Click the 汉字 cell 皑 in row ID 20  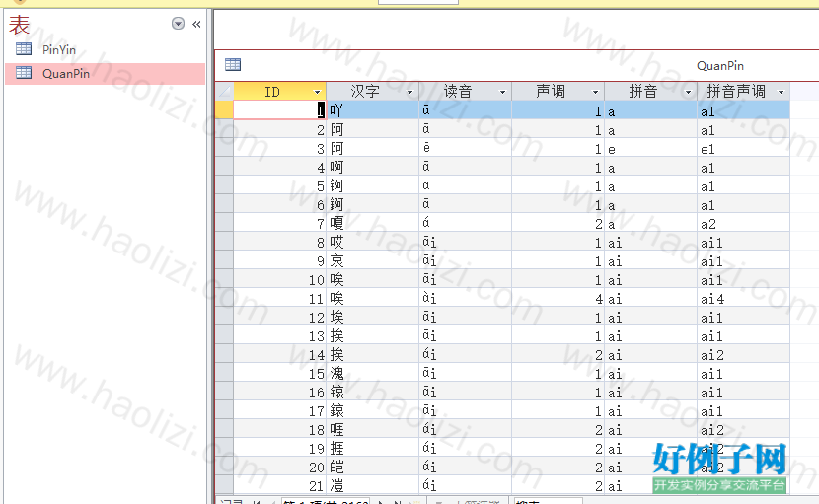click(373, 468)
